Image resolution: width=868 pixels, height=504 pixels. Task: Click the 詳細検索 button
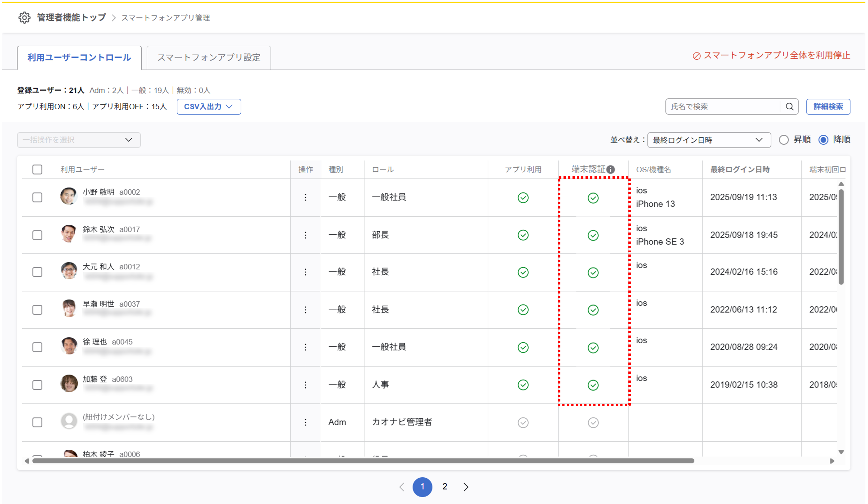[828, 107]
